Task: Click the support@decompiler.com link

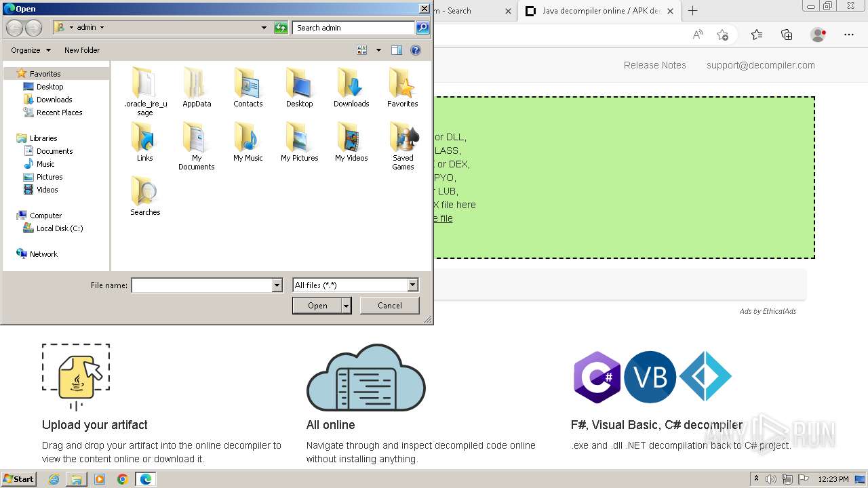Action: tap(761, 65)
